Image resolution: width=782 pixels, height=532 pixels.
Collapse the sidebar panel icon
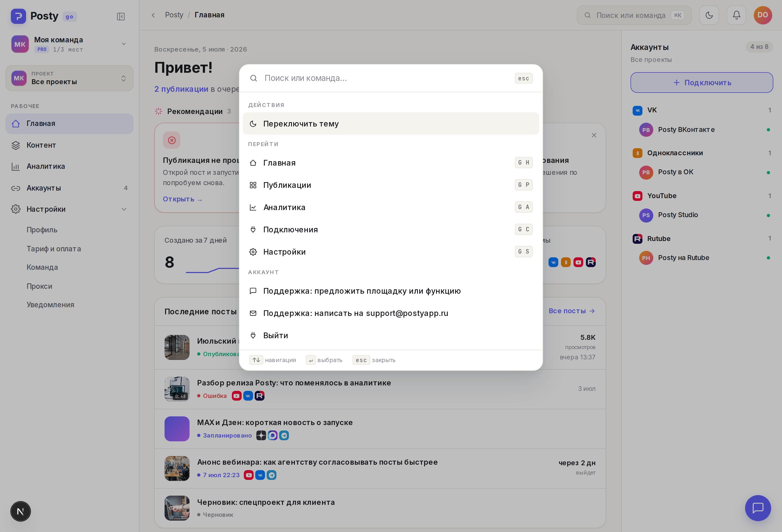(121, 17)
